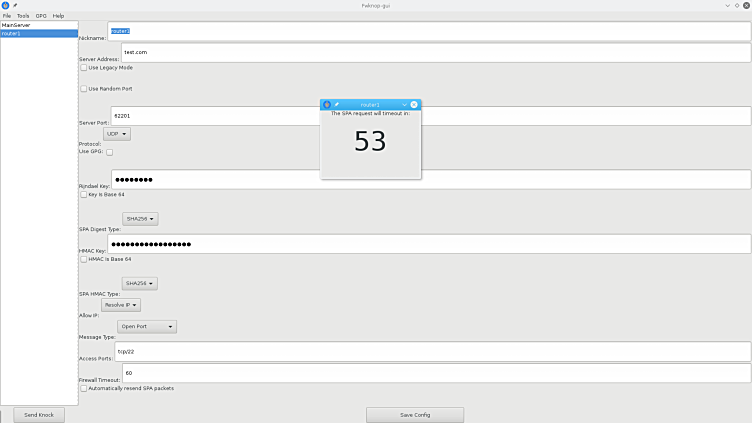Check the Use GPG checkbox
752x423 pixels.
110,152
